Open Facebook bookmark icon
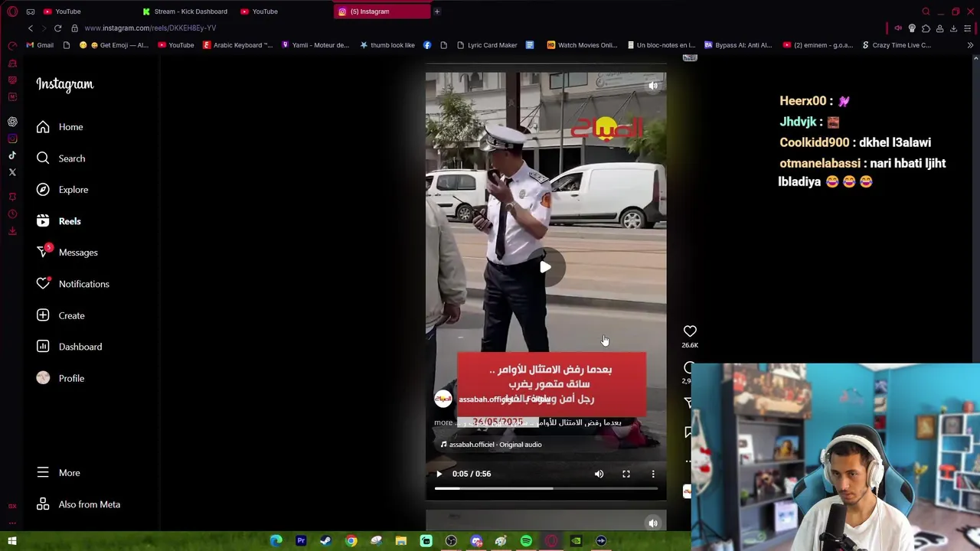 (427, 45)
